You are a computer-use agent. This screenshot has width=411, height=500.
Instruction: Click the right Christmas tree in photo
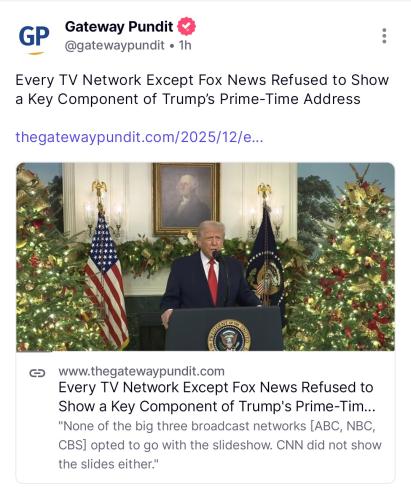[x=347, y=263]
